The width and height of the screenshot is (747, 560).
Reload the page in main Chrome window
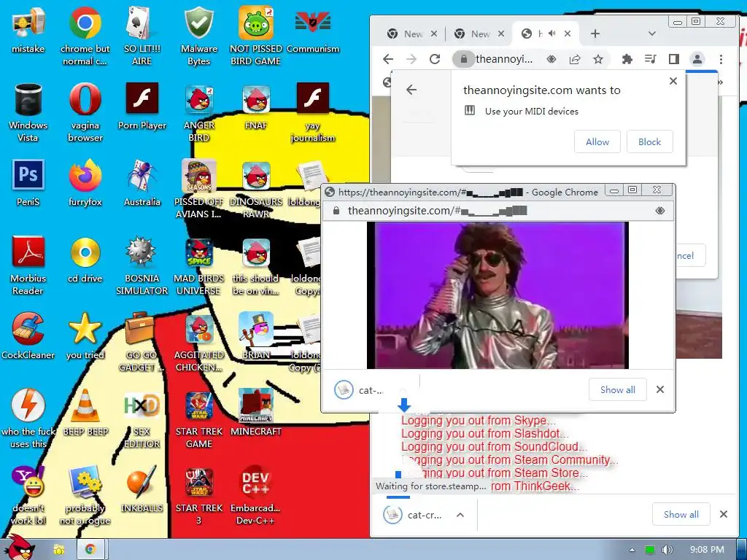(435, 59)
